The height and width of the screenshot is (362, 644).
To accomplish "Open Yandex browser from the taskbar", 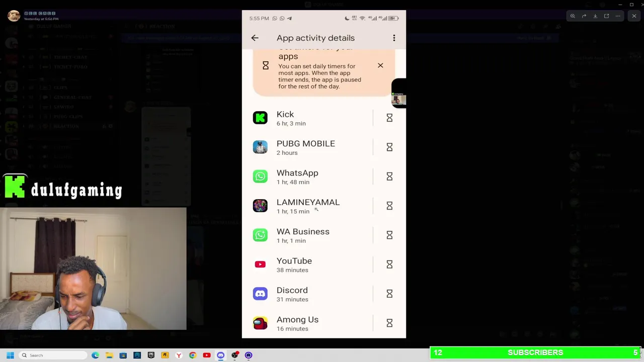I will [179, 355].
